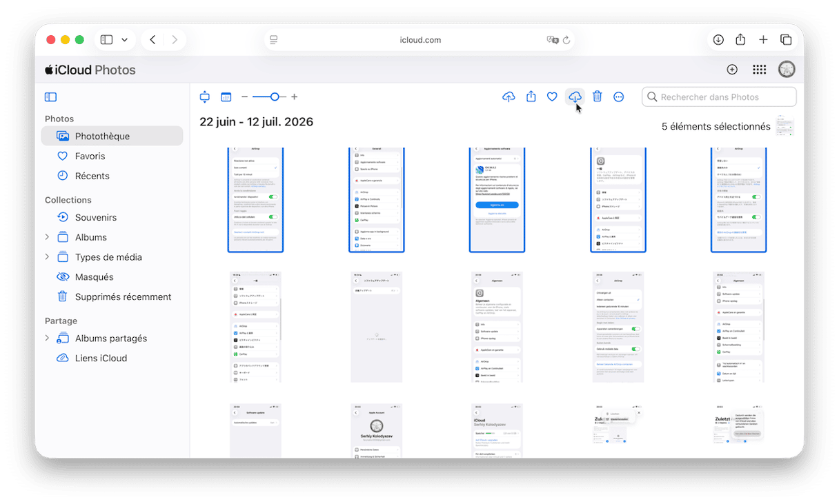Zoom out thumbnails with the minus button
This screenshot has height=504, width=839.
(245, 97)
